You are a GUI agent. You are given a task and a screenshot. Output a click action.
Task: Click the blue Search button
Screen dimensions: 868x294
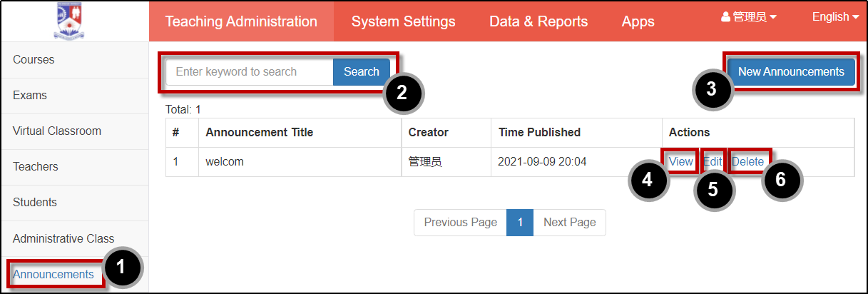tap(362, 71)
